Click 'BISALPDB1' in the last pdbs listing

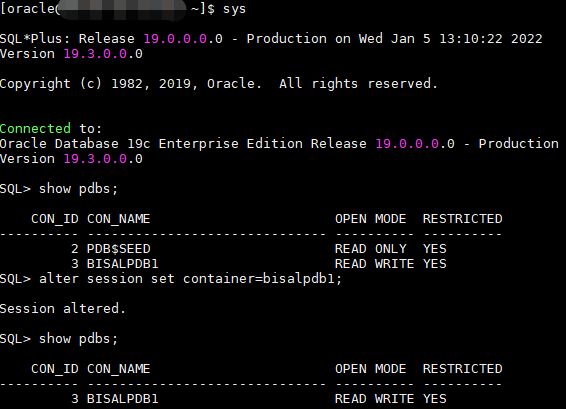click(123, 399)
